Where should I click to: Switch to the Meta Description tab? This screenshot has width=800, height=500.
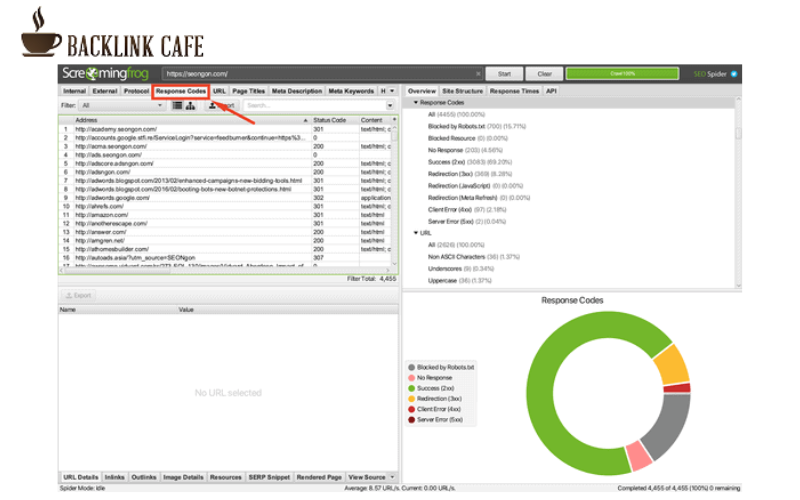pos(296,91)
